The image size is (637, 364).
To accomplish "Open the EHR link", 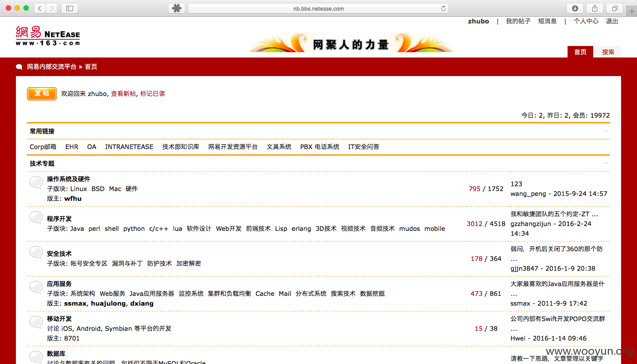I will click(72, 147).
